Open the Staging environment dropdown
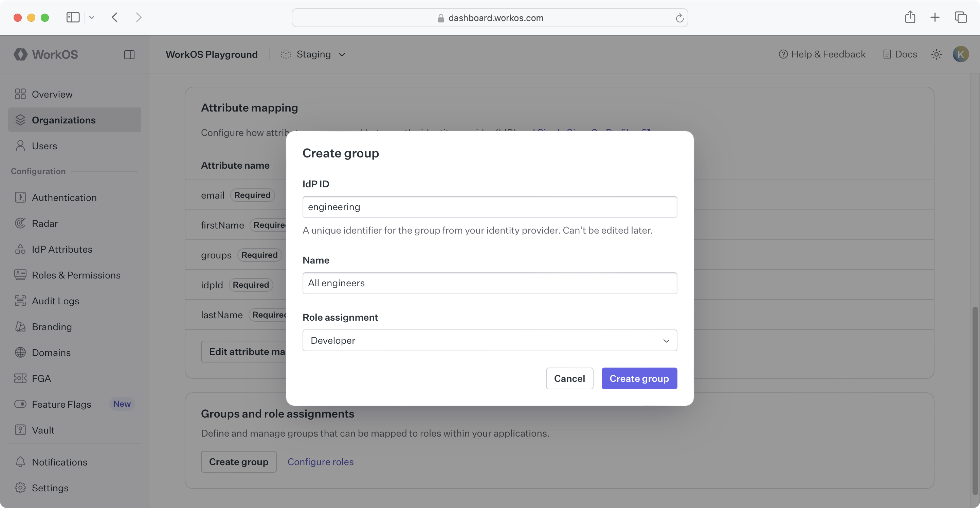The height and width of the screenshot is (508, 980). tap(313, 54)
